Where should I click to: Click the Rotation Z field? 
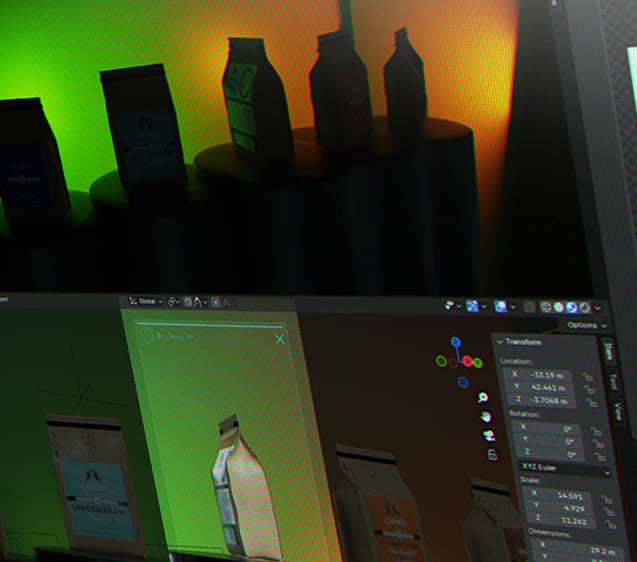551,454
